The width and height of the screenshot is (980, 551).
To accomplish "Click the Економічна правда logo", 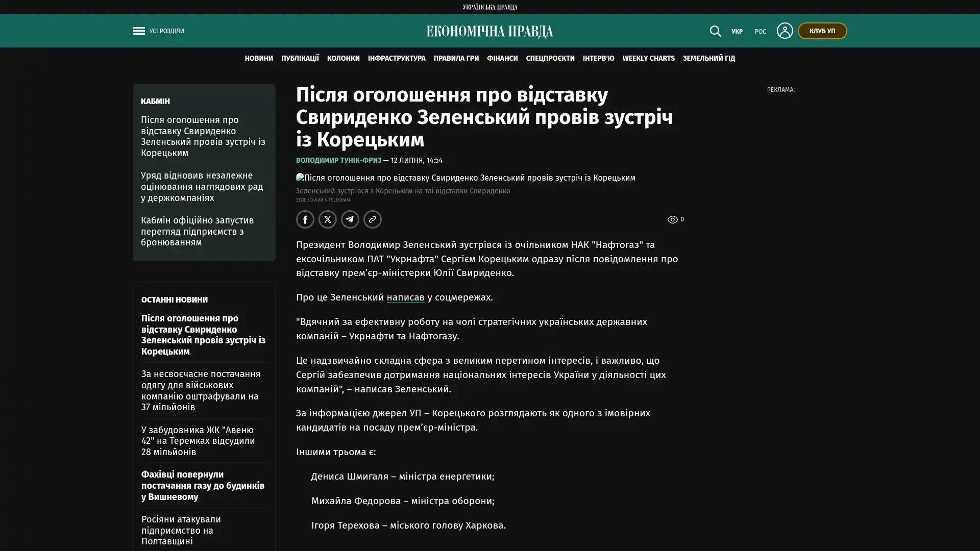I will [489, 32].
